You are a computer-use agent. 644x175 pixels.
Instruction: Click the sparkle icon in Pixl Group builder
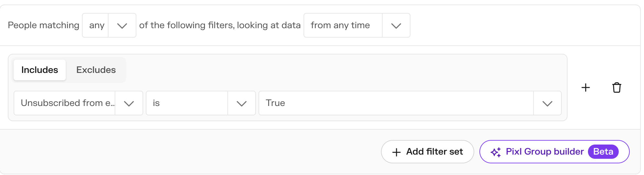(496, 152)
